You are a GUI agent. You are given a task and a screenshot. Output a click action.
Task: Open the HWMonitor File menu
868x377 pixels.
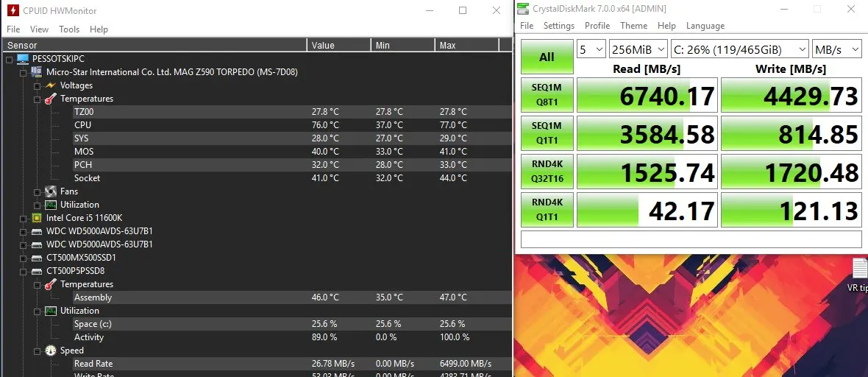pos(13,29)
